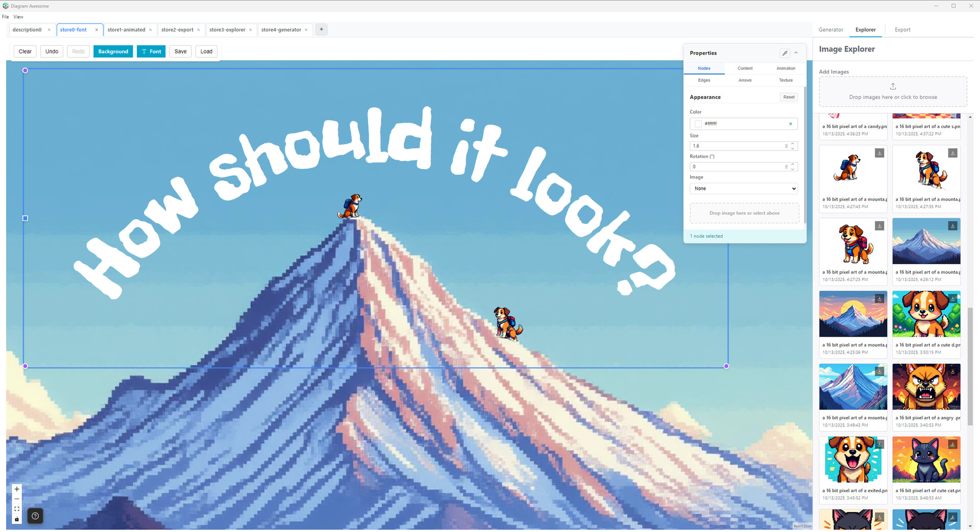Click the Undo button
This screenshot has height=532, width=980.
pyautogui.click(x=52, y=52)
